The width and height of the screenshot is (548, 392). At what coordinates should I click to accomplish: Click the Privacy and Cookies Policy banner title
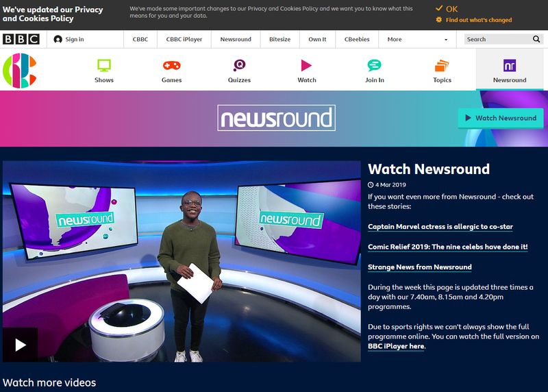(x=53, y=14)
